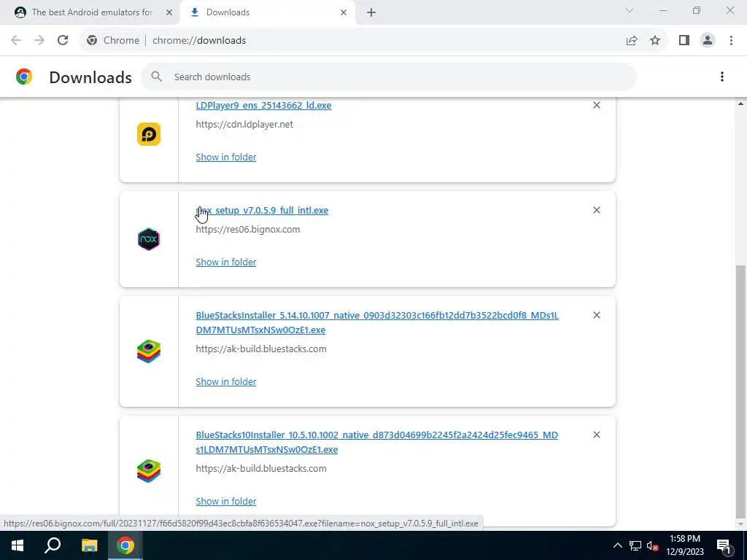Focus the Search downloads field
This screenshot has height=560, width=747.
[x=389, y=77]
